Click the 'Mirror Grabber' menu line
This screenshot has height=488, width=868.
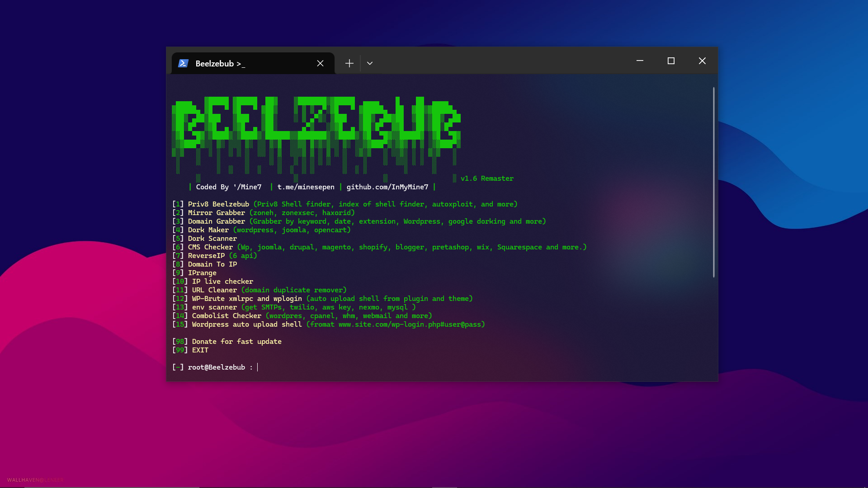264,213
